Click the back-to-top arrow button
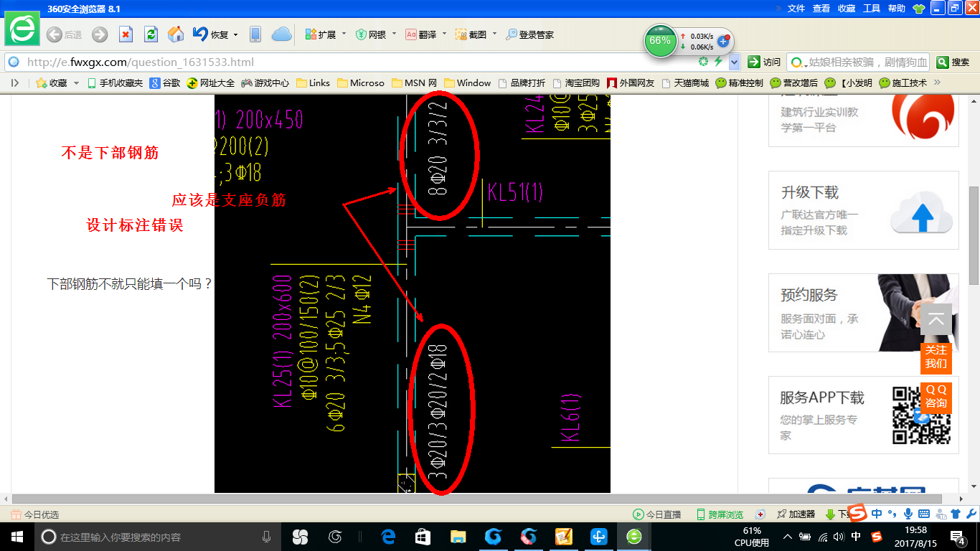The width and height of the screenshot is (980, 551). (x=936, y=319)
